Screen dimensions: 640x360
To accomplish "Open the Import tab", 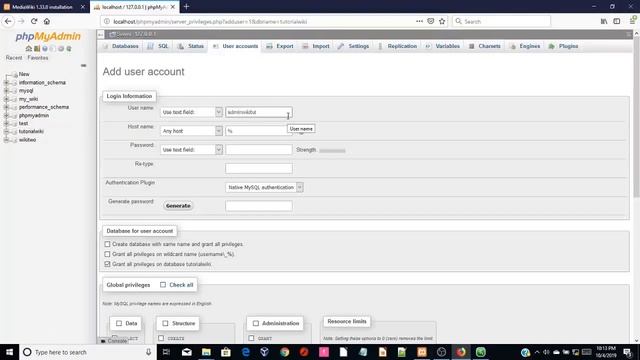I will coord(316,46).
